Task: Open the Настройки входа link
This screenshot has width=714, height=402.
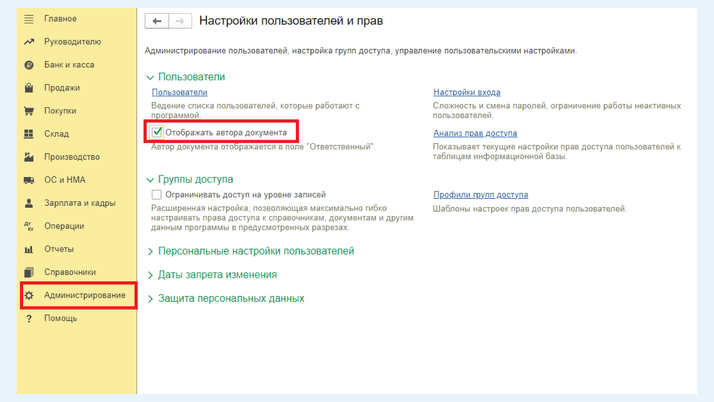Action: (x=467, y=92)
